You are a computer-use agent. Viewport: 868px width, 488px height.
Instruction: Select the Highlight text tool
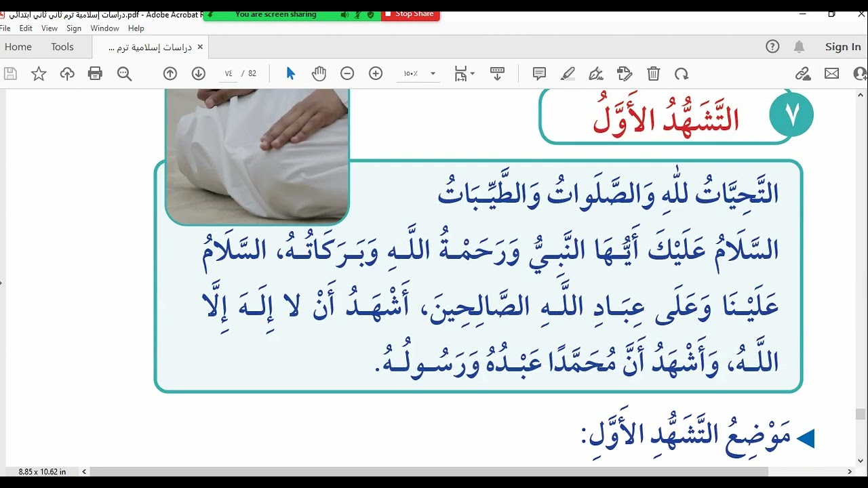(x=568, y=74)
